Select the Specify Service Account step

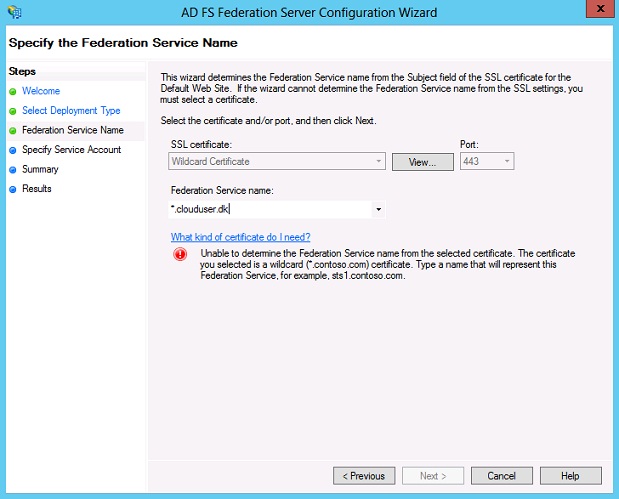click(x=71, y=150)
